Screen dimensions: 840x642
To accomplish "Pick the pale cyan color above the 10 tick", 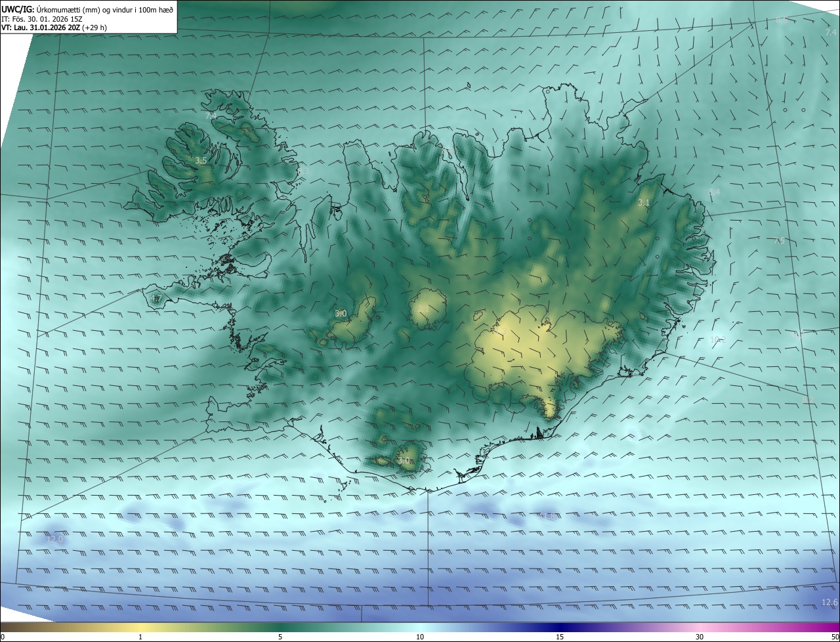I will point(420,627).
